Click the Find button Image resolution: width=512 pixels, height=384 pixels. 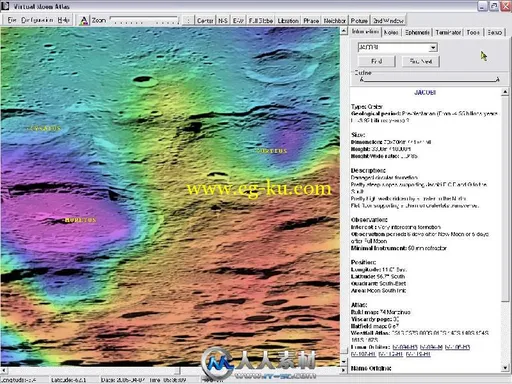pyautogui.click(x=377, y=61)
